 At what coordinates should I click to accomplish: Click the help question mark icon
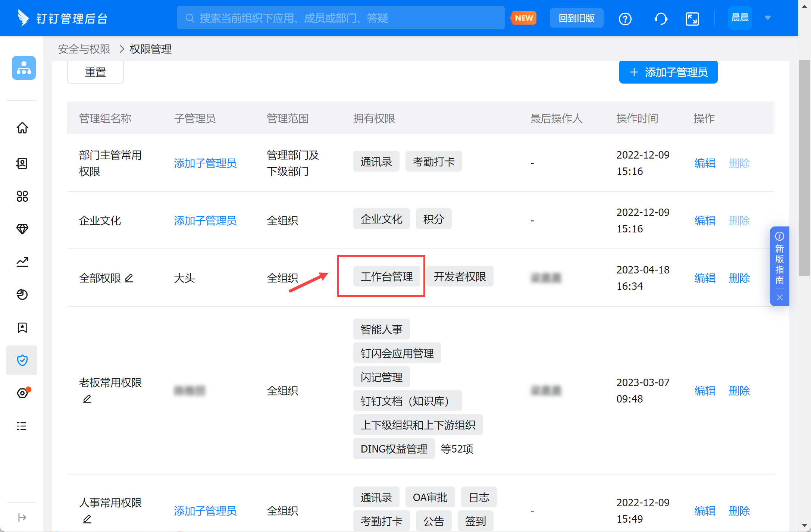[x=625, y=19]
